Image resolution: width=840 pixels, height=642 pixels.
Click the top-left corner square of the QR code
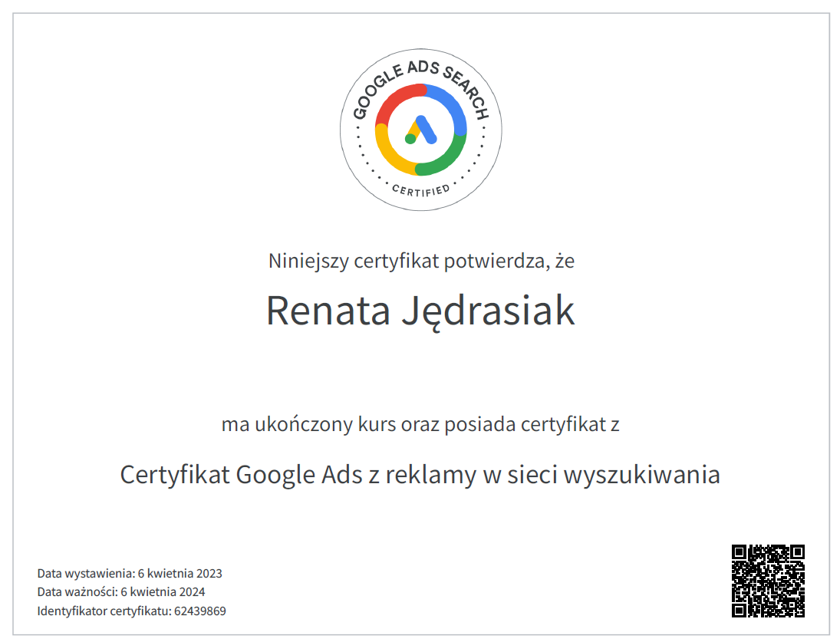[740, 552]
